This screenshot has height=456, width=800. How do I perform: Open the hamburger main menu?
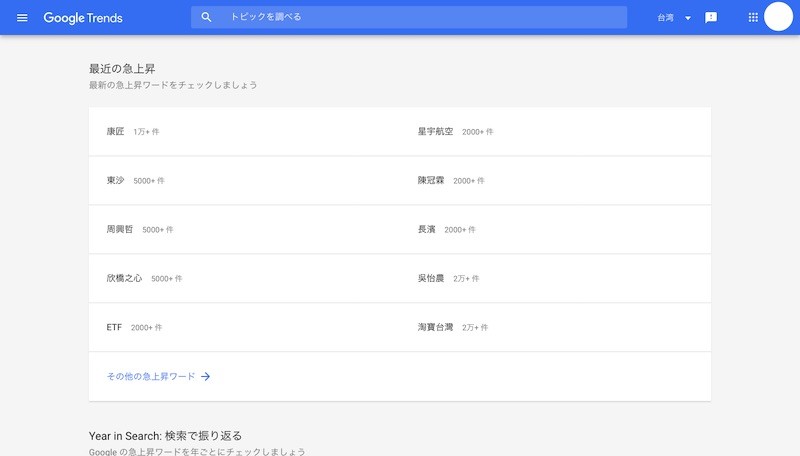(22, 18)
